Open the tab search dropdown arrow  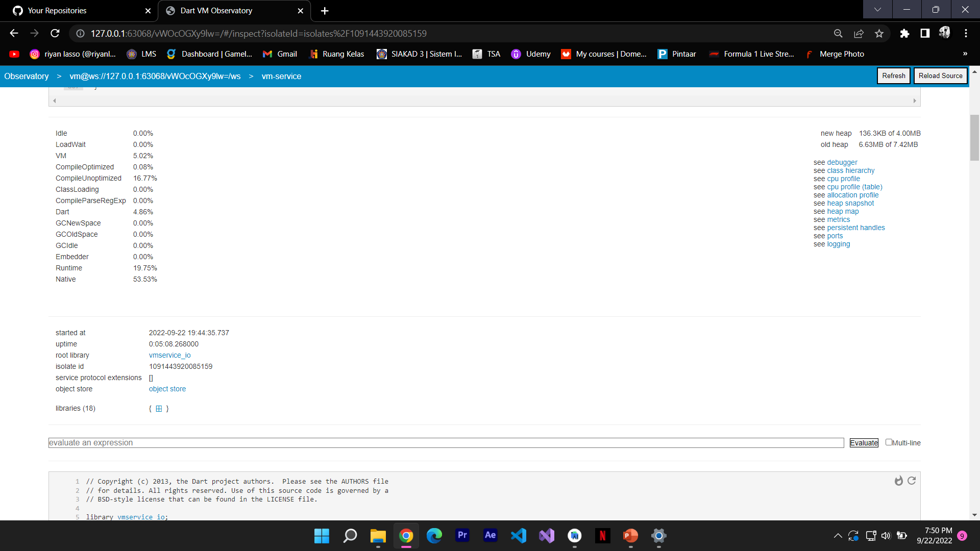877,9
